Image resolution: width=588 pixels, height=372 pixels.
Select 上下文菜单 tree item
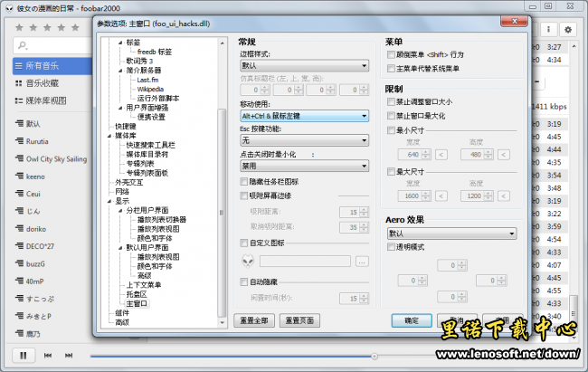[x=144, y=285]
